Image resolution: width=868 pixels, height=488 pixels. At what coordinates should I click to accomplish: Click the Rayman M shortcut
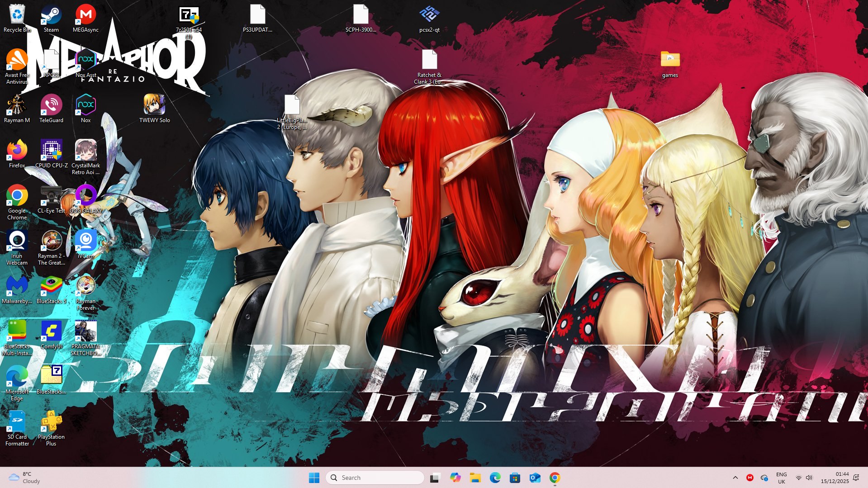click(x=17, y=109)
